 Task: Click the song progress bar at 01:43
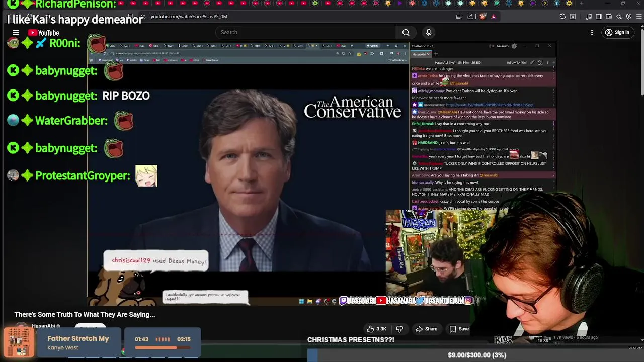(163, 347)
